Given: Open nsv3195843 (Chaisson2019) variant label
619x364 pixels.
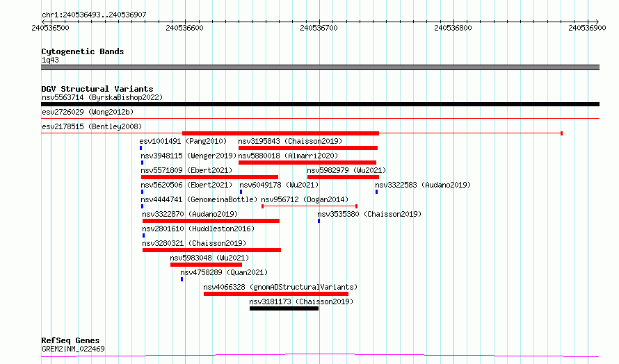Looking at the screenshot, I should (290, 141).
